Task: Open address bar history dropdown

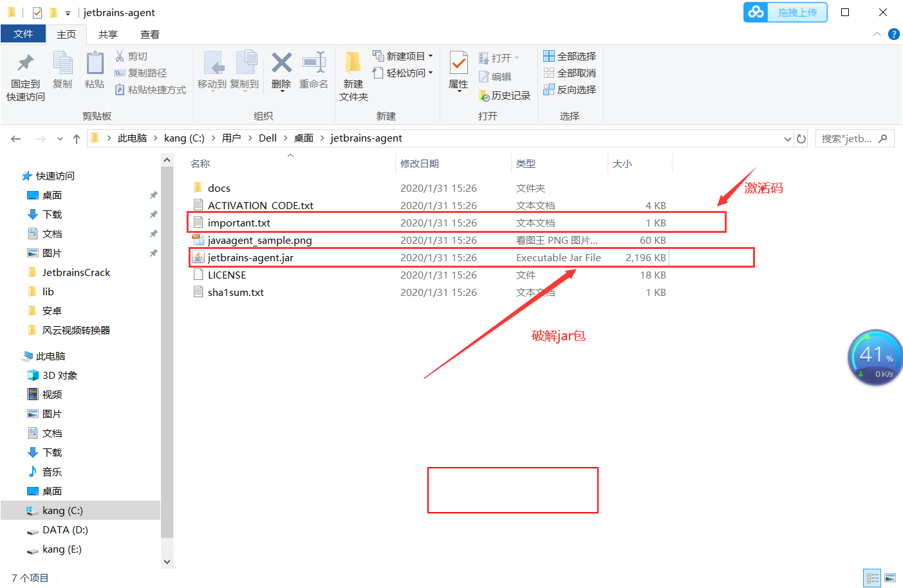Action: (x=788, y=138)
